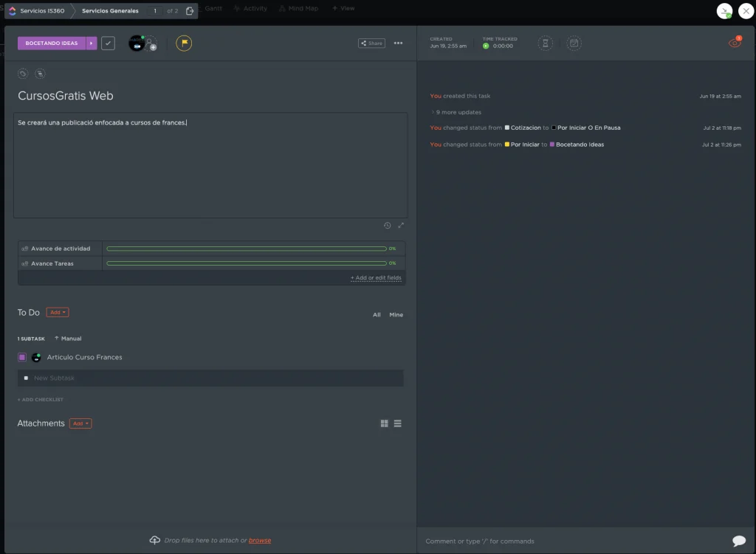Open the Mind Map view tab
Screen dimensions: 756x554
299,8
